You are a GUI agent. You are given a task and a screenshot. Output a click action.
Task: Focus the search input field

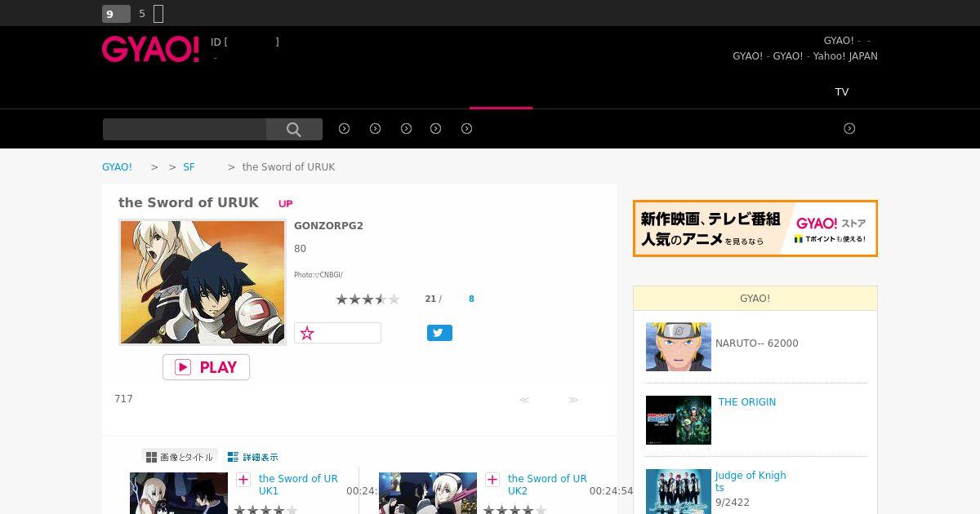point(185,129)
